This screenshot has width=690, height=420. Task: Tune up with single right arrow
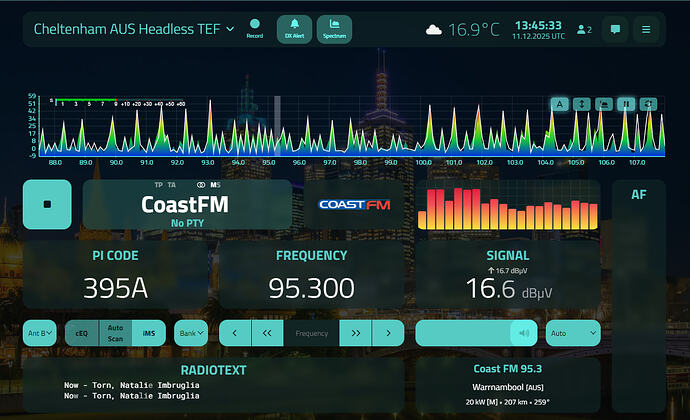pos(388,333)
